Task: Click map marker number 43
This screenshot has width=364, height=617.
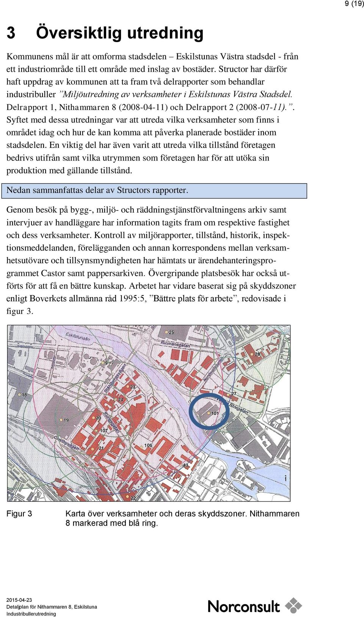Action: pyautogui.click(x=185, y=465)
